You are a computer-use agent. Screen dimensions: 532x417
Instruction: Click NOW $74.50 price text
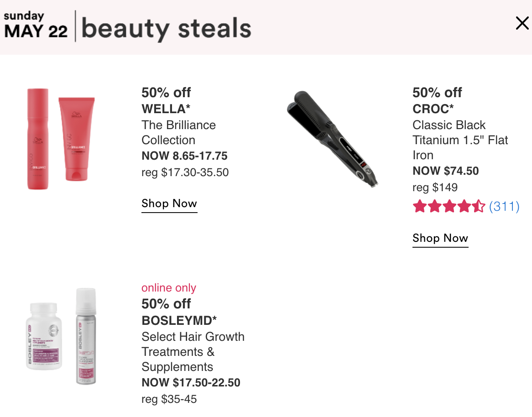tap(445, 171)
